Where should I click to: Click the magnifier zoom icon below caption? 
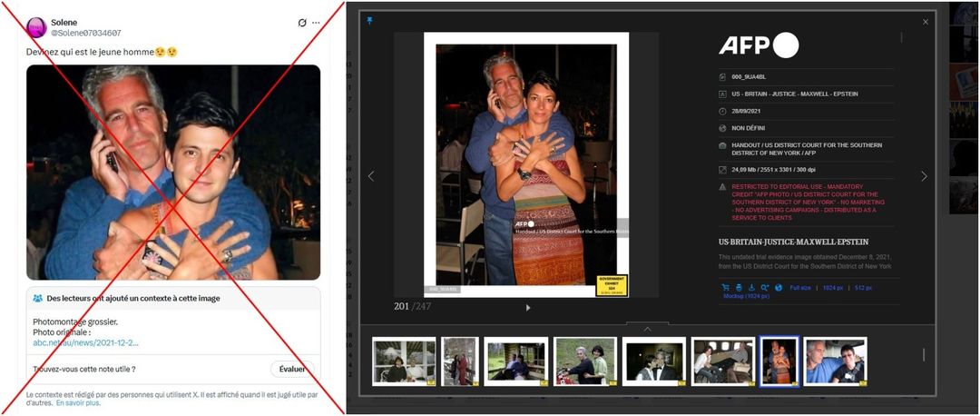tap(765, 288)
